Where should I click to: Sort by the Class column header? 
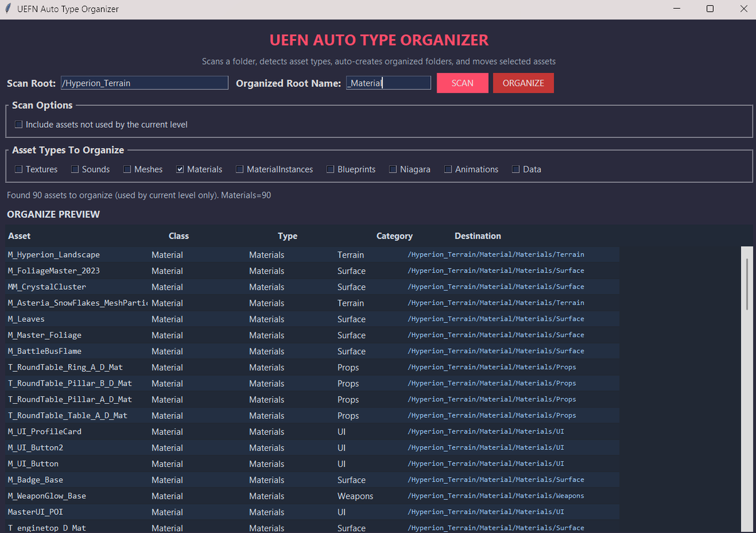(179, 236)
